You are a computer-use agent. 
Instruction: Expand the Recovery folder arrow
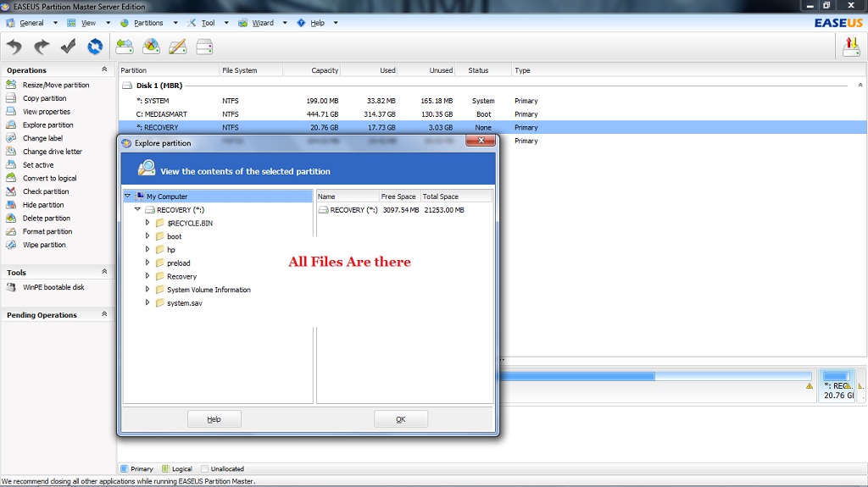coord(147,275)
